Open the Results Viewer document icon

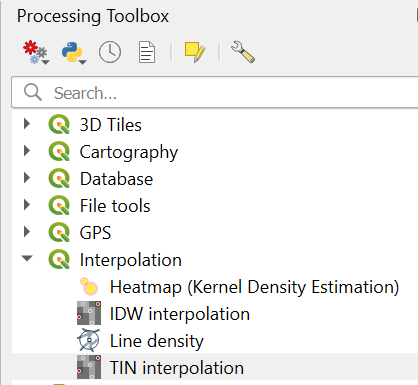[147, 52]
